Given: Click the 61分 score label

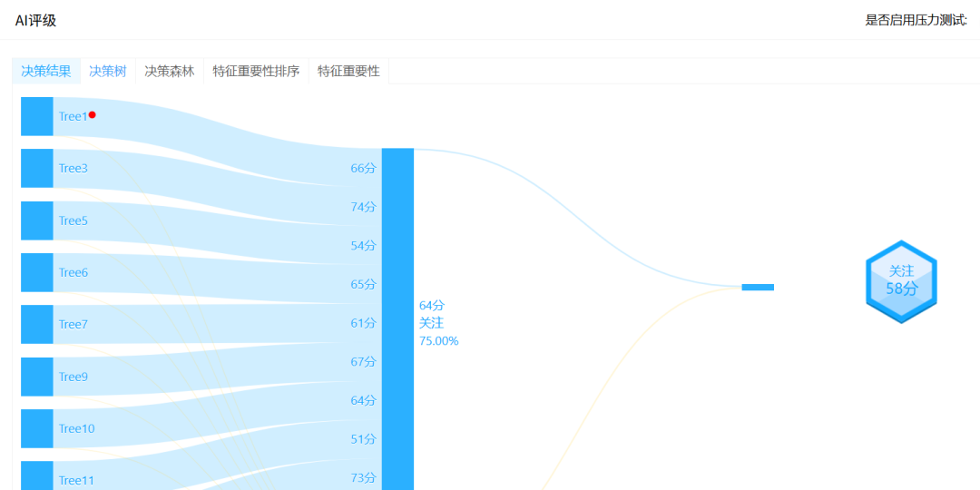Looking at the screenshot, I should pyautogui.click(x=363, y=323).
